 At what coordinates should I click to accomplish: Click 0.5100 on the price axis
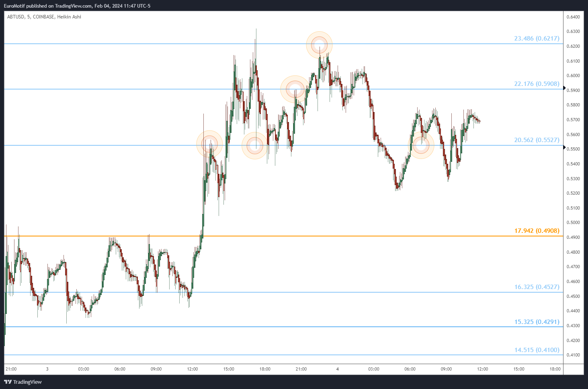(573, 208)
